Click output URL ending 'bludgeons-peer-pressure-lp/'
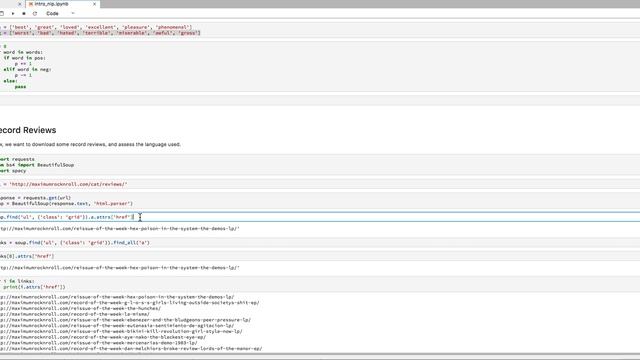The height and width of the screenshot is (360, 640). (125, 320)
